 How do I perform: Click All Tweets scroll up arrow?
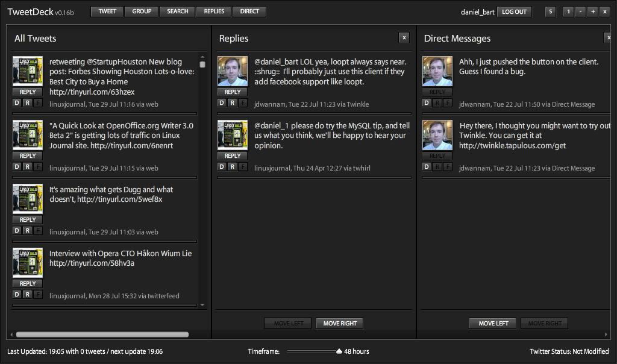point(202,57)
